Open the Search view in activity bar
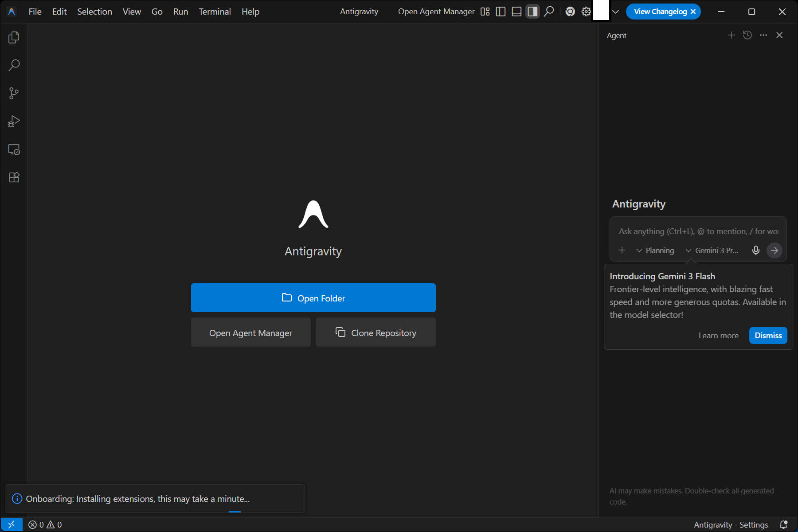 (14, 66)
